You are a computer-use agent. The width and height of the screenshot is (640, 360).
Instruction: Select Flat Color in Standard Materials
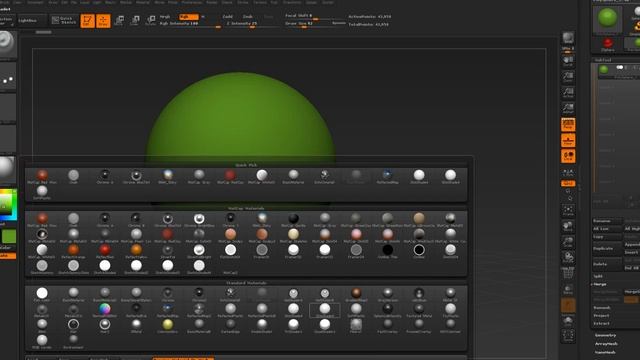(x=42, y=294)
